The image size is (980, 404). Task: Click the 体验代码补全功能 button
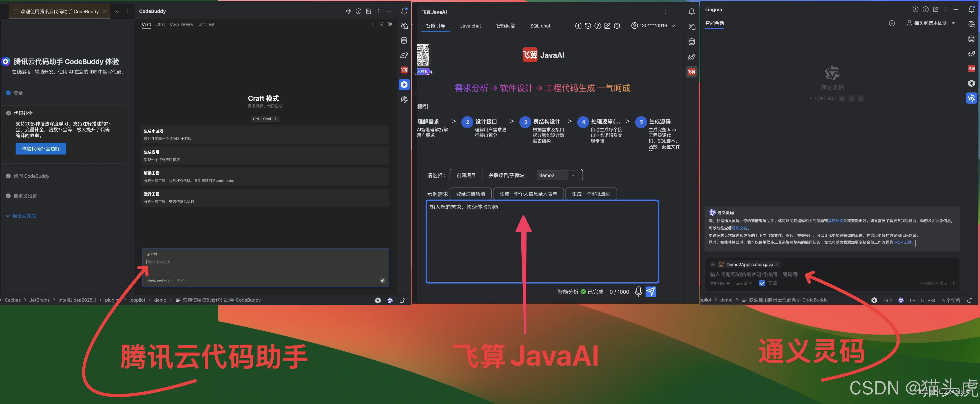tap(41, 149)
